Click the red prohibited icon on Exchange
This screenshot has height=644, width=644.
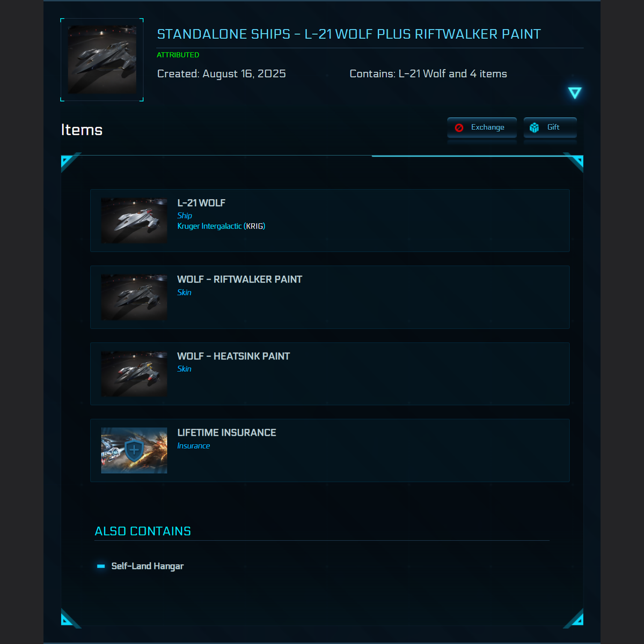(459, 128)
